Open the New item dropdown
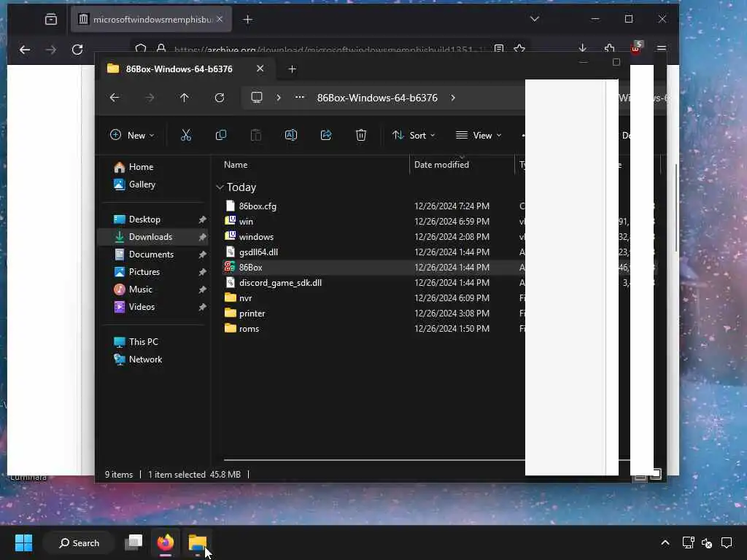The height and width of the screenshot is (560, 747). pos(132,135)
